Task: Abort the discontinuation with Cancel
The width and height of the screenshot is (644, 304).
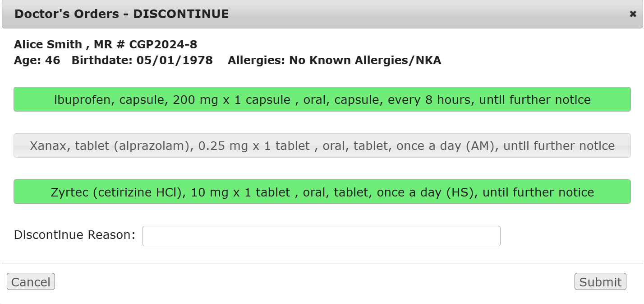Action: click(x=31, y=282)
